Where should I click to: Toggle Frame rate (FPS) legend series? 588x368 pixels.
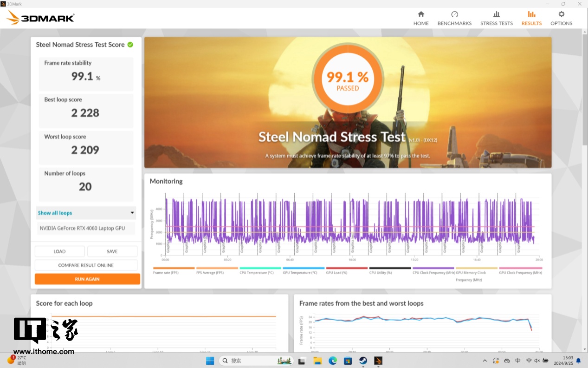tap(174, 269)
